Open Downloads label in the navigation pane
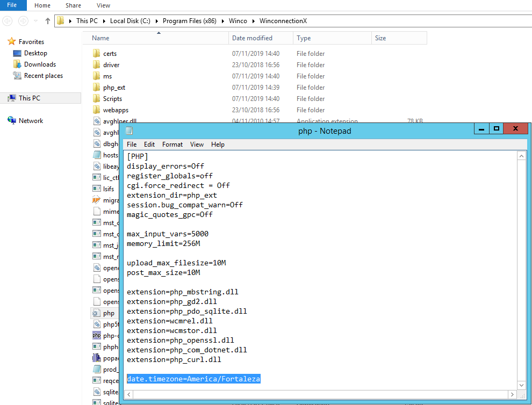 (40, 64)
